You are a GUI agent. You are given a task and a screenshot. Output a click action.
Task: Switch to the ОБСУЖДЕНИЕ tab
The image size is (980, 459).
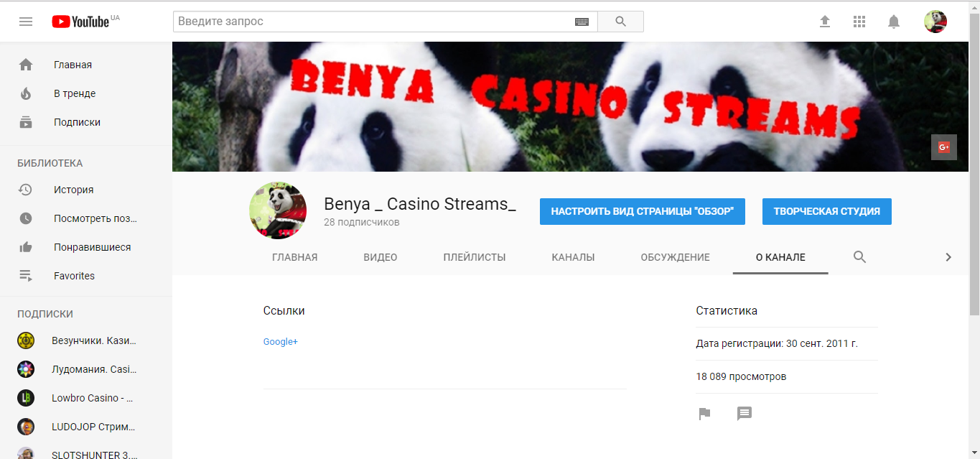tap(676, 257)
